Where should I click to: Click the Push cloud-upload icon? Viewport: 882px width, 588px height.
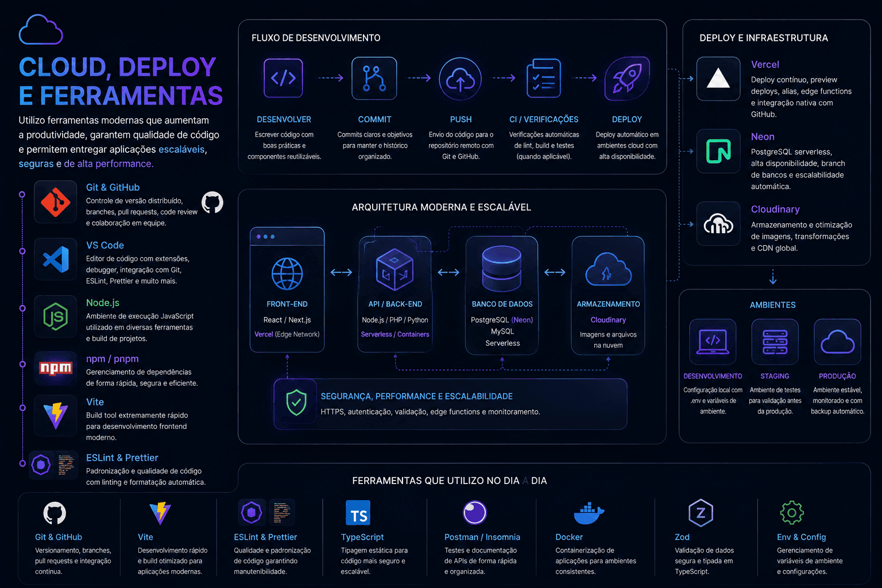tap(460, 79)
